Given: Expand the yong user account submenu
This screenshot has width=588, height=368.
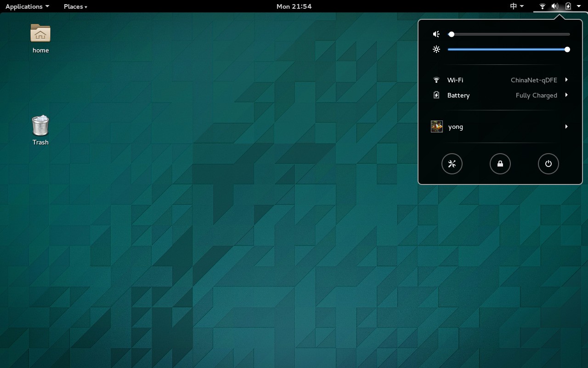Looking at the screenshot, I should [566, 126].
